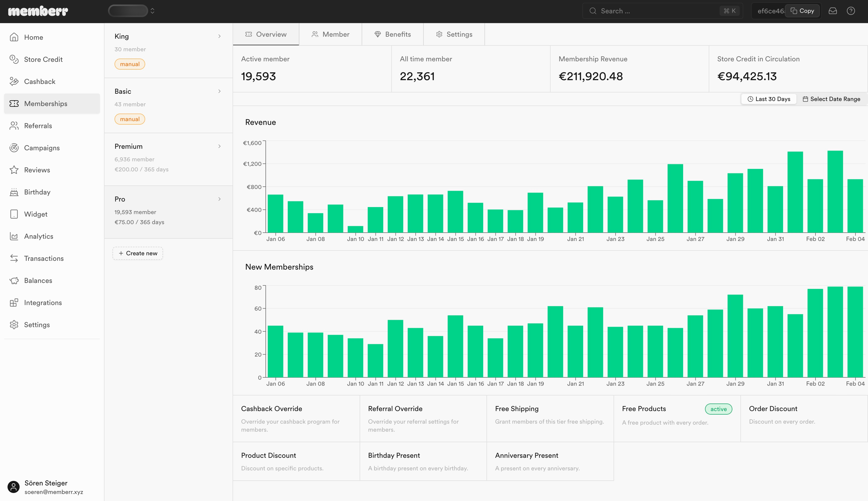Click the Create new button
Image resolution: width=868 pixels, height=501 pixels.
(x=138, y=253)
